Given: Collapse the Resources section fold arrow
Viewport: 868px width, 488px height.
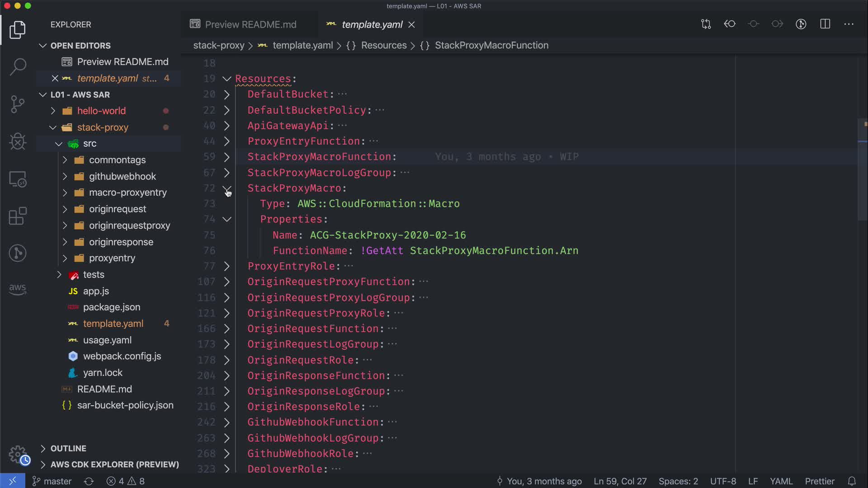Looking at the screenshot, I should click(227, 79).
